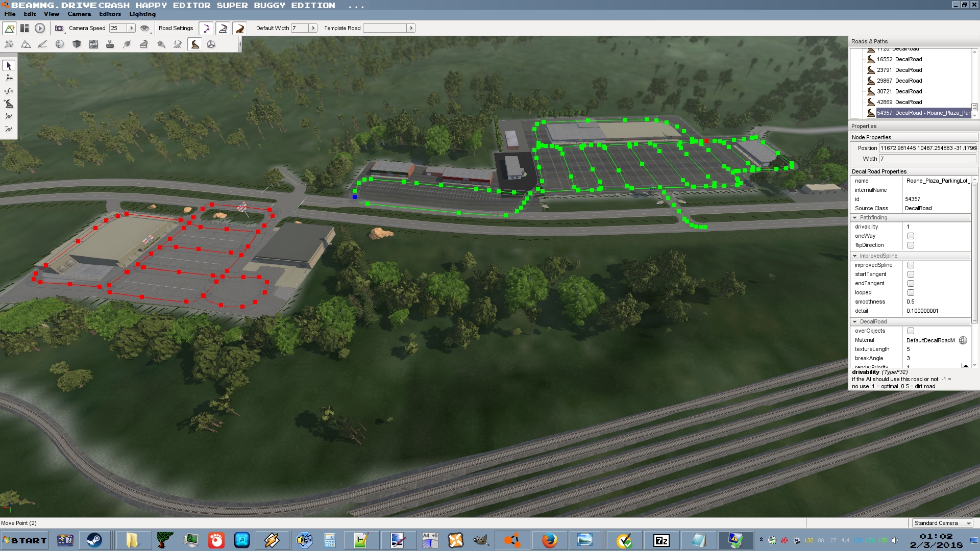Open the GUI editor layout icon

pyautogui.click(x=24, y=28)
